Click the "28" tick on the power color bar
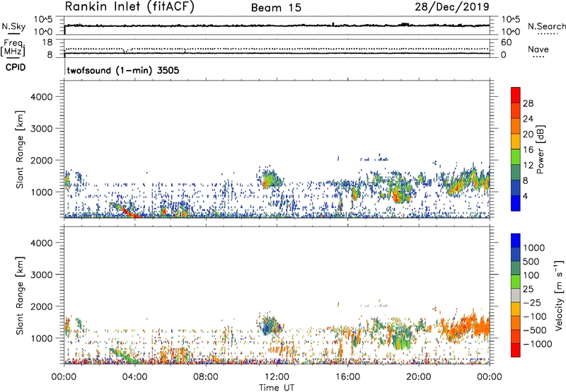The width and height of the screenshot is (566, 392). point(528,103)
